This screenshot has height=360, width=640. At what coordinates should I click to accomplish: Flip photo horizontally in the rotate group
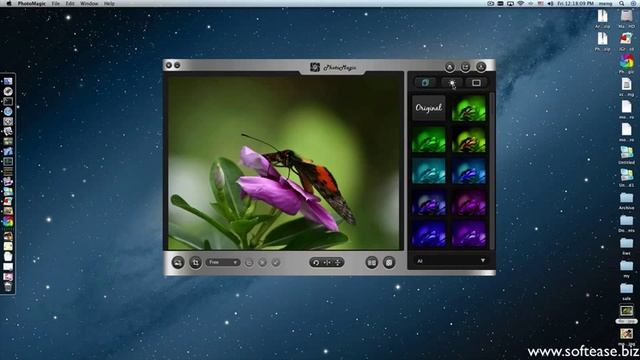pyautogui.click(x=327, y=262)
